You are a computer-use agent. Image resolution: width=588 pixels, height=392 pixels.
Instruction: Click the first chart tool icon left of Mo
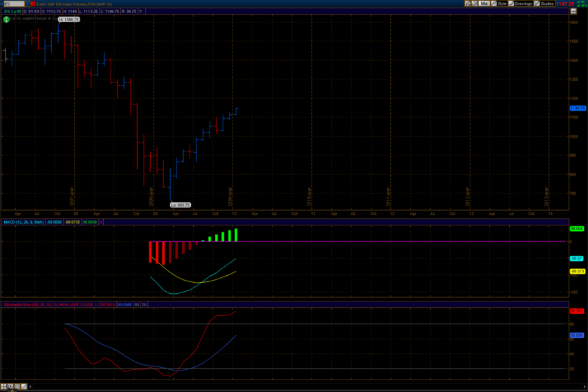[468, 3]
